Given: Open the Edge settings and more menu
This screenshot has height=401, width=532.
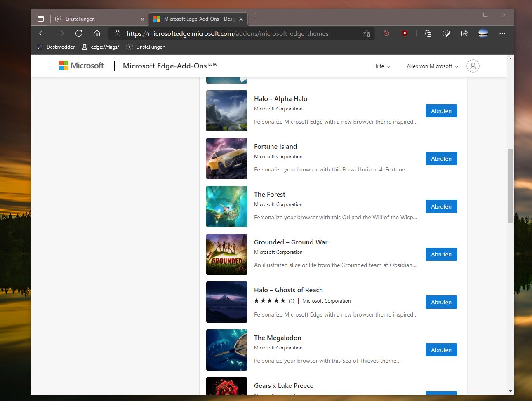Looking at the screenshot, I should (x=502, y=33).
